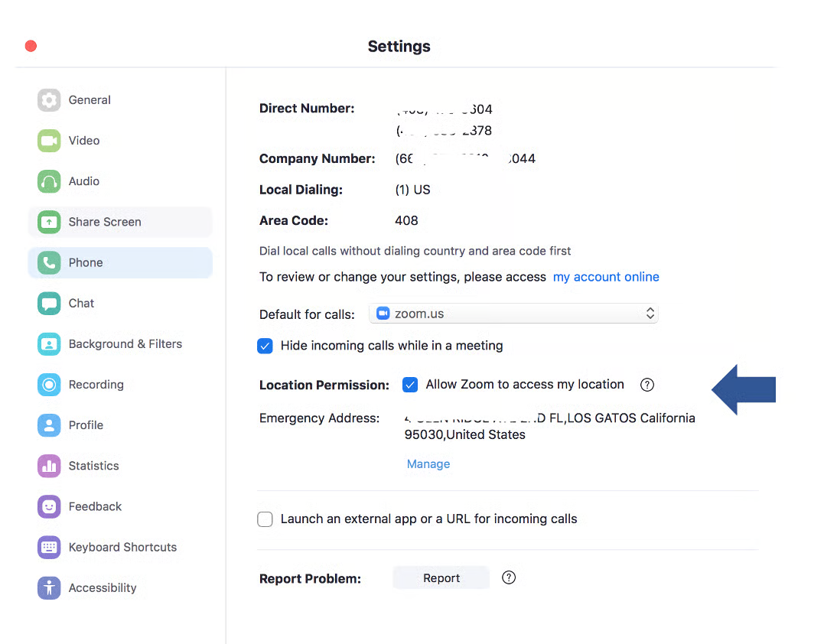This screenshot has height=644, width=837.
Task: Select Background & Filters icon
Action: tap(49, 344)
